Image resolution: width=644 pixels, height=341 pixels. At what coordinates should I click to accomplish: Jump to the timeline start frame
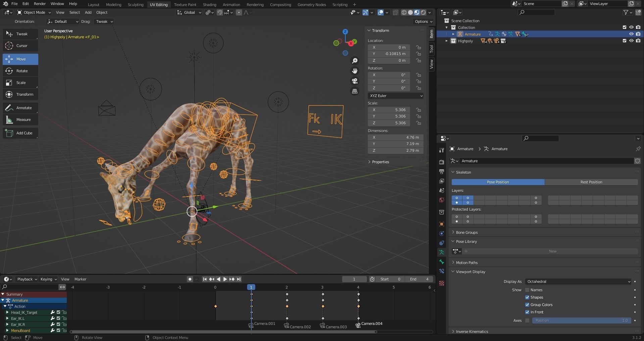(205, 279)
